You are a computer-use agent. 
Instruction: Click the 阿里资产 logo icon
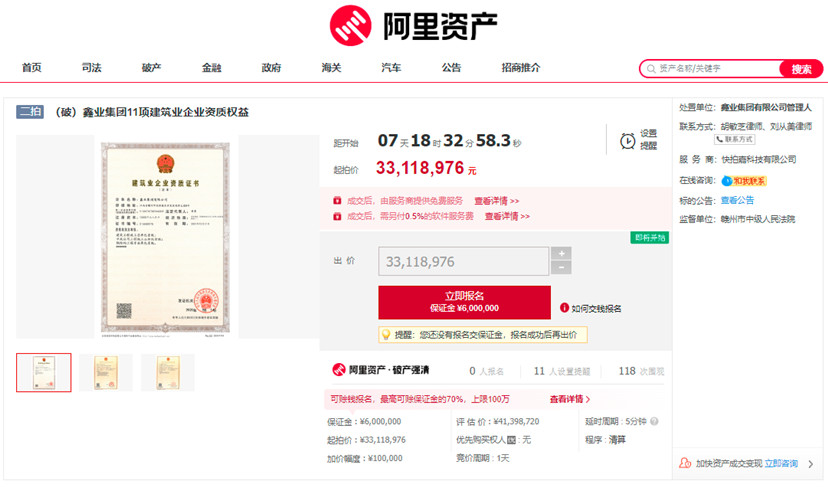(x=350, y=25)
